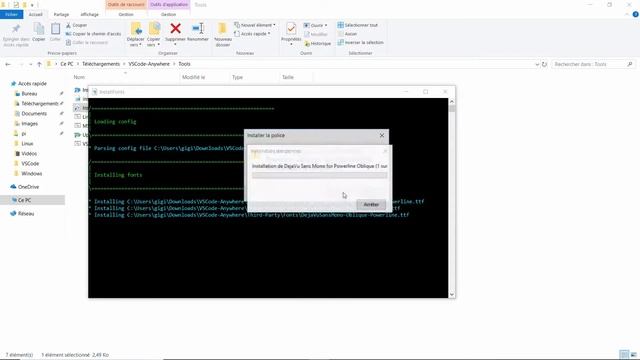Select Windows folder in navigation pane

click(31, 173)
